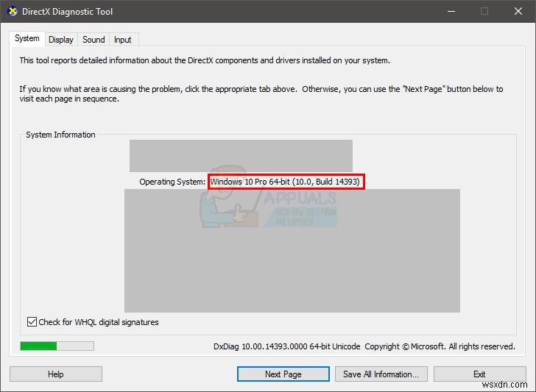Open the Input tab

(123, 40)
